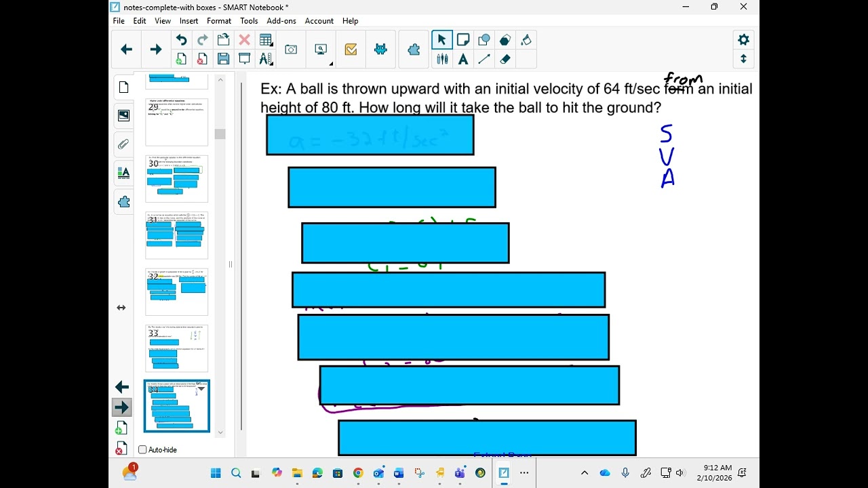Image resolution: width=868 pixels, height=488 pixels.
Task: Select the Pens tool
Action: pos(442,59)
